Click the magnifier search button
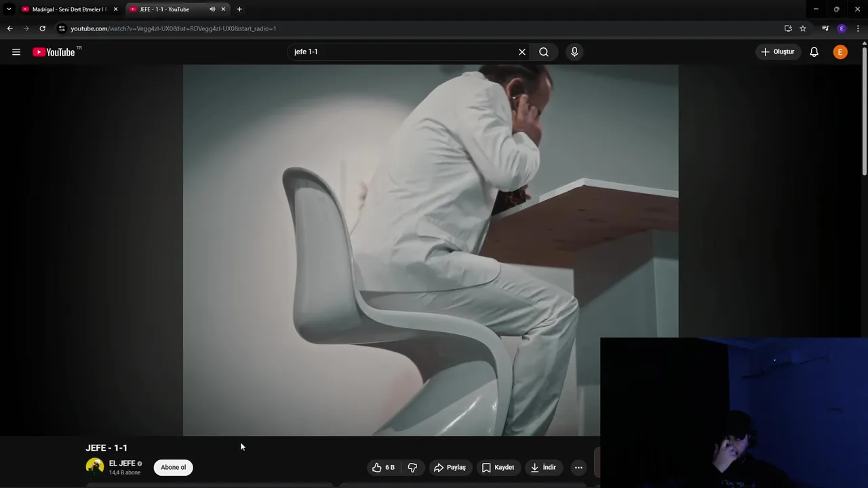The image size is (868, 488). 544,52
